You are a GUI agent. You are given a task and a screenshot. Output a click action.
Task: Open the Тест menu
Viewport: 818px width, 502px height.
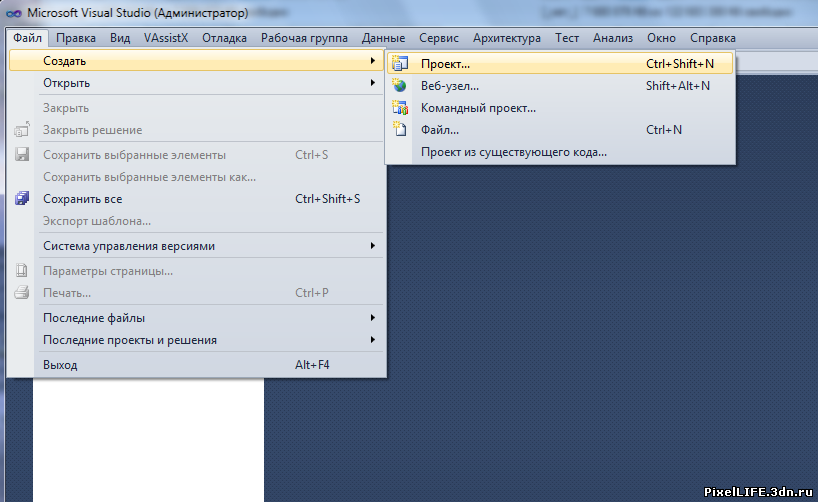567,38
